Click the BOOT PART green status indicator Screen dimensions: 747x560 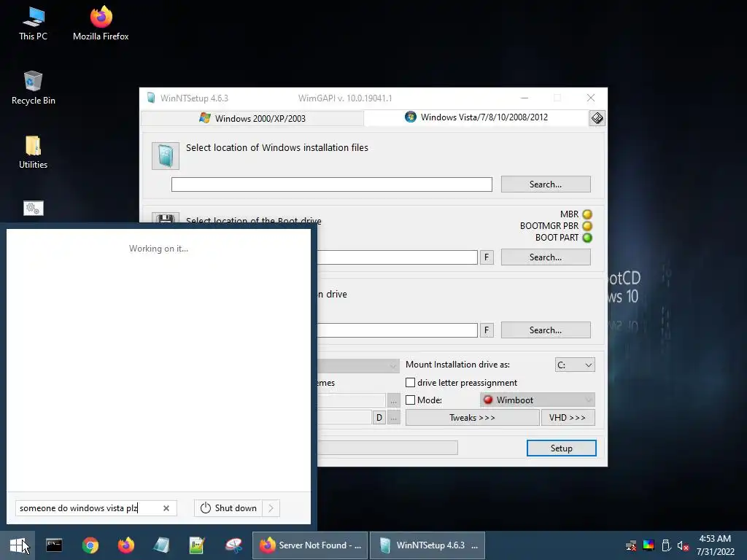[x=587, y=238]
